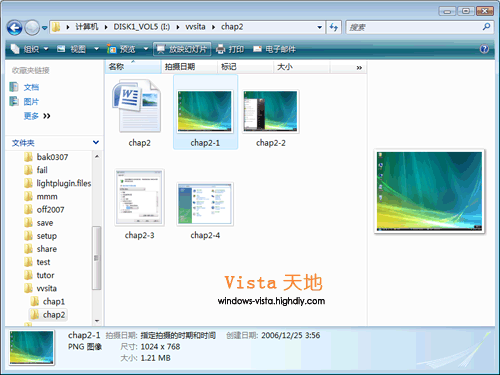Screen dimensions: 500x375
Task: Click the 1024 x 768 dimensions value
Action: pos(160,347)
